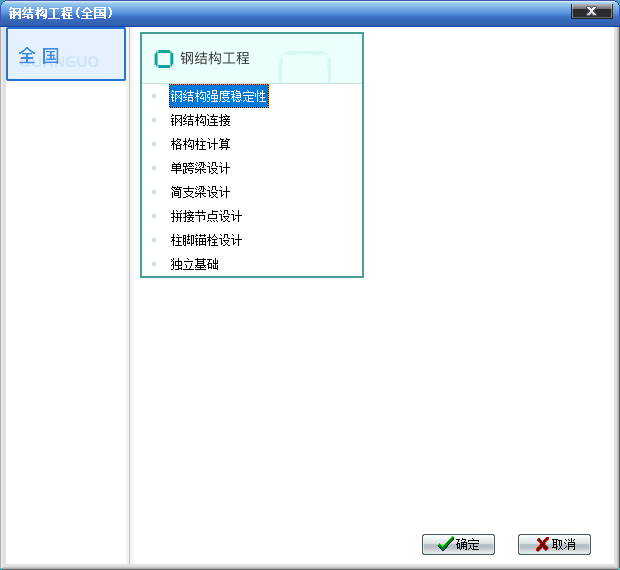620x570 pixels.
Task: Open 单跨梁设计 entry
Action: [200, 168]
